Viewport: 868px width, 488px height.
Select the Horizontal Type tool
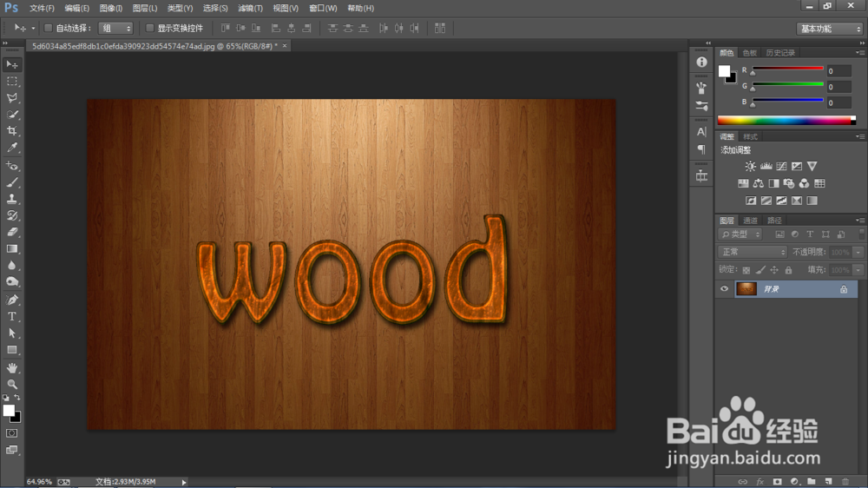pyautogui.click(x=11, y=316)
